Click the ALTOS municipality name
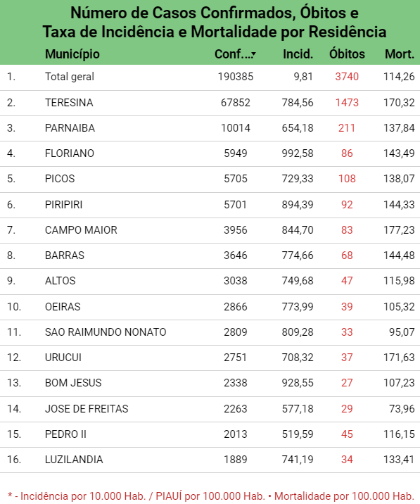Viewport: 420px width, 504px height. [60, 281]
